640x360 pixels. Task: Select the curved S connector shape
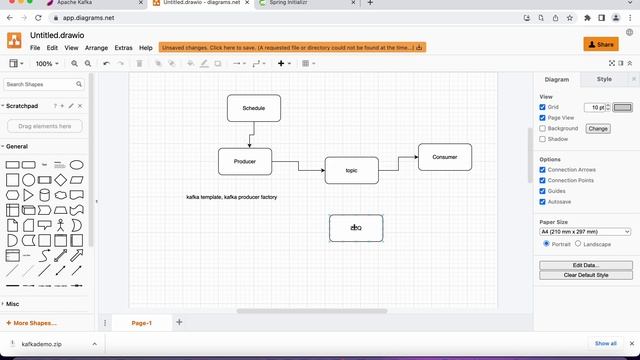tap(44, 256)
